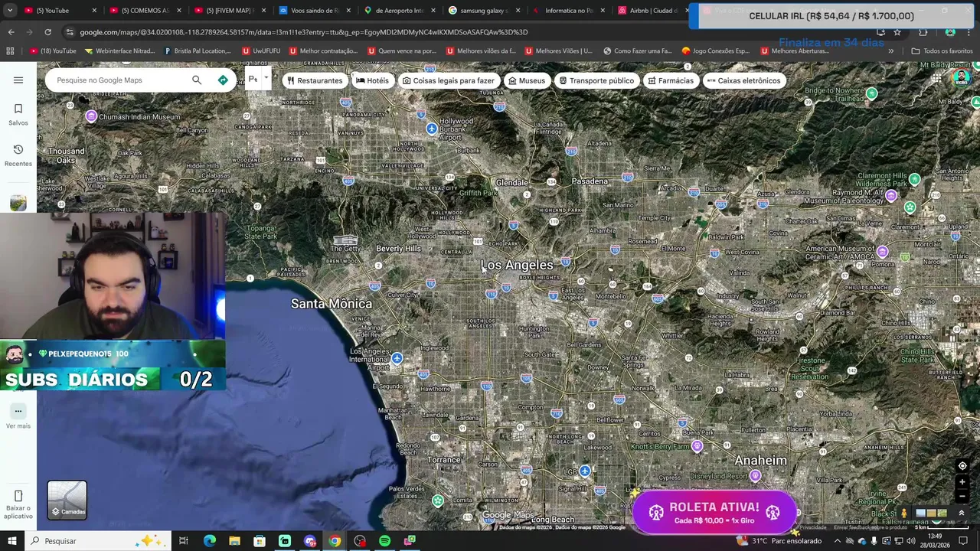980x551 pixels.
Task: Switch to the Voos saindo browser tab
Action: 314,11
